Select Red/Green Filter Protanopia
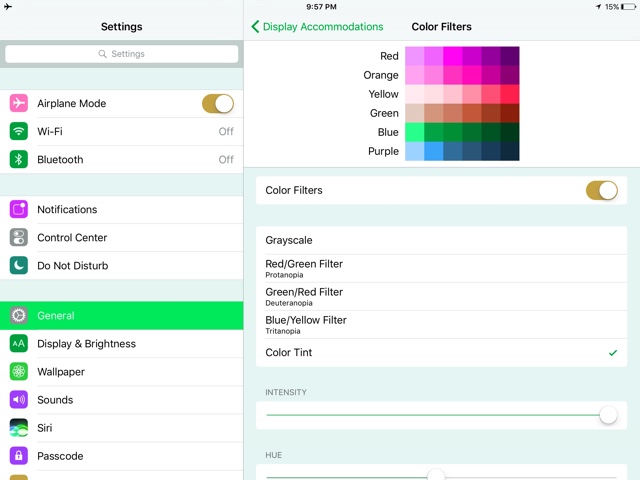Screen dimensions: 640x480 pos(441,269)
